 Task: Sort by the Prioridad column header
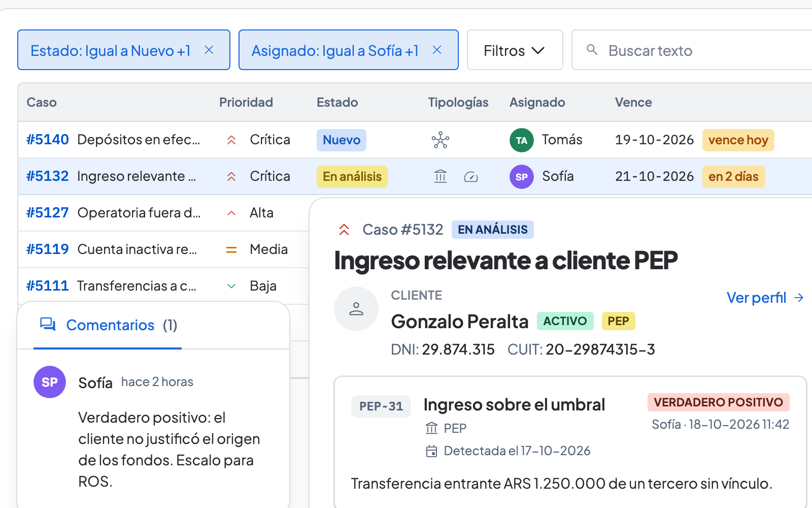pyautogui.click(x=246, y=102)
